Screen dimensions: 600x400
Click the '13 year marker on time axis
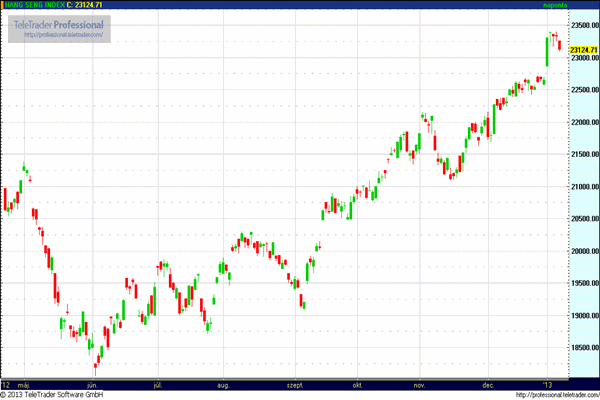pyautogui.click(x=548, y=383)
